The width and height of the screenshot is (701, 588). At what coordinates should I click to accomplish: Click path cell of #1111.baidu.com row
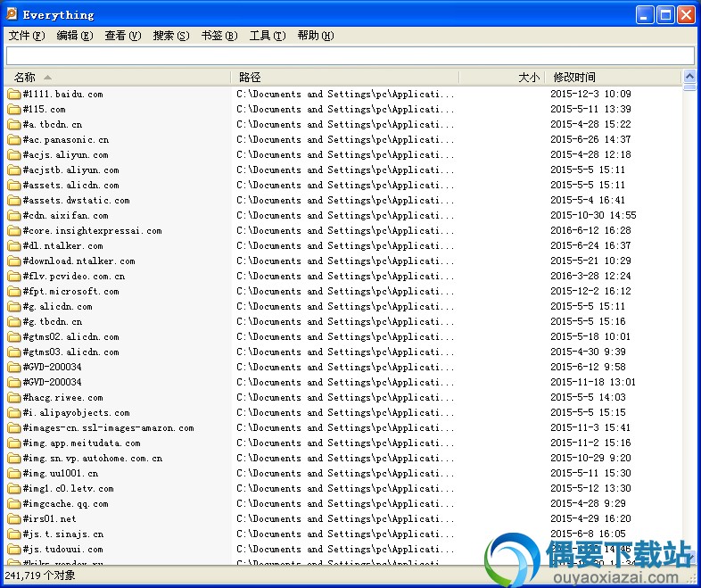point(345,94)
